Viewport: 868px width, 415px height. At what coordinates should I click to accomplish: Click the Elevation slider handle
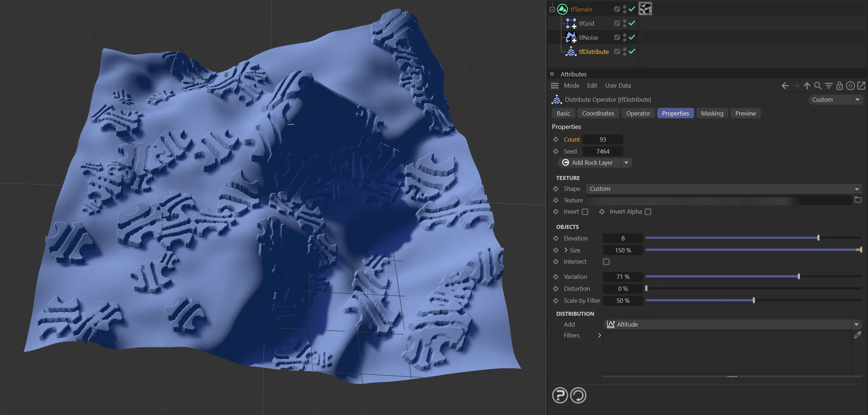pyautogui.click(x=818, y=238)
